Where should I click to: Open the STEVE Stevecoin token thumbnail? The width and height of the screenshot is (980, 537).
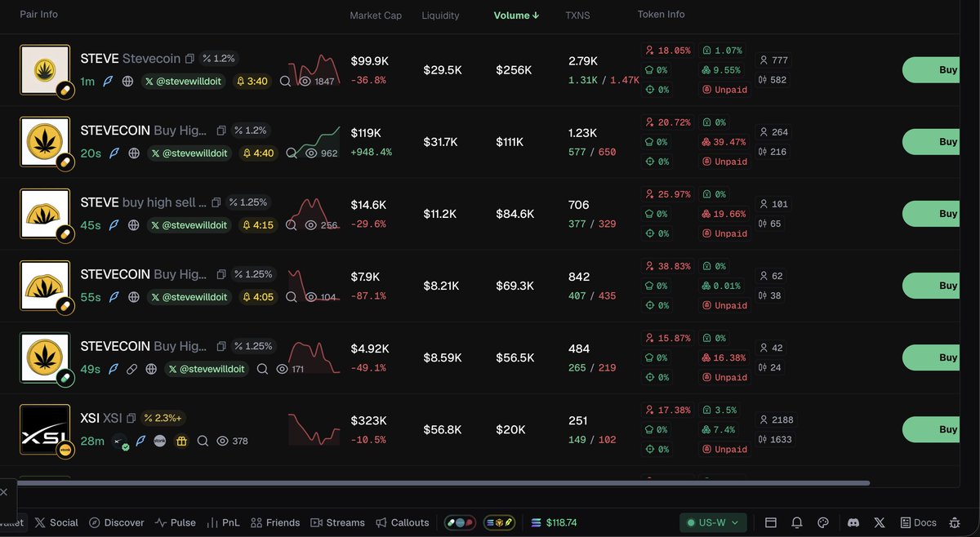[44, 69]
